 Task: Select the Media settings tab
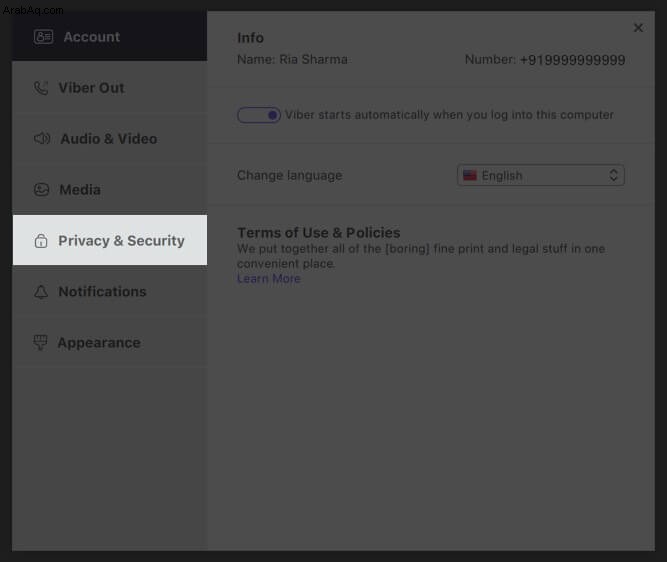coord(110,190)
